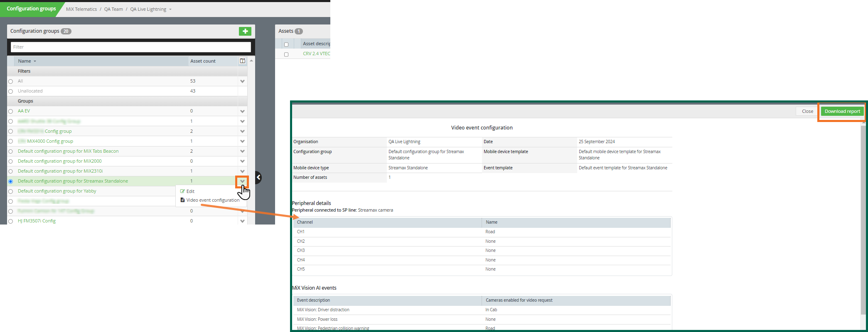
Task: Add a new configuration group with plus button
Action: (x=245, y=31)
